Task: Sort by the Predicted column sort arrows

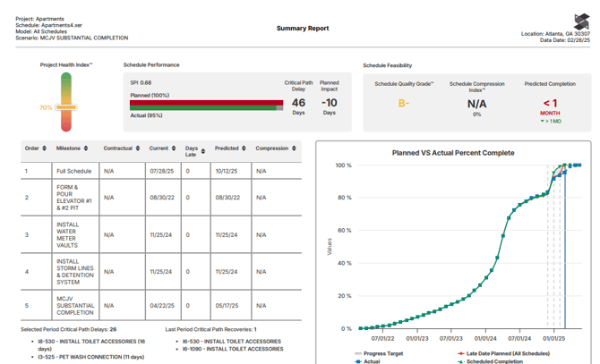Action: pos(244,148)
